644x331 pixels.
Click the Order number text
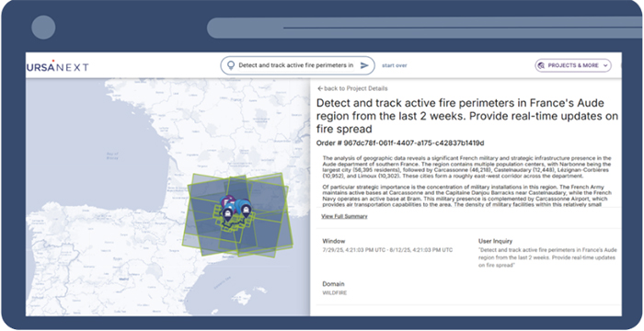400,143
